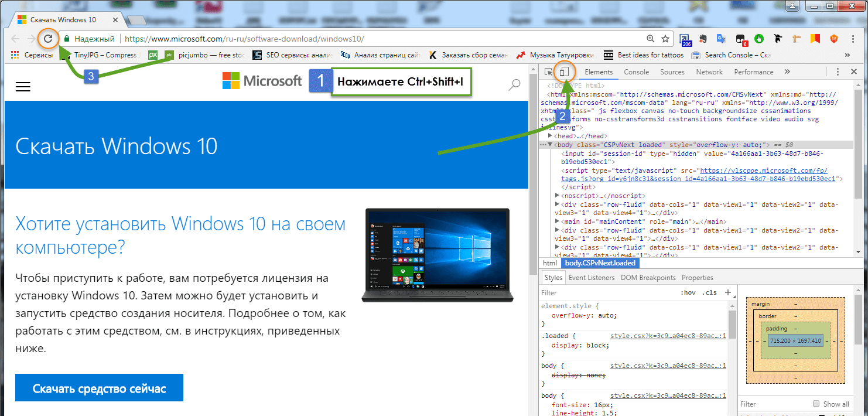Close the DevTools panel

854,72
